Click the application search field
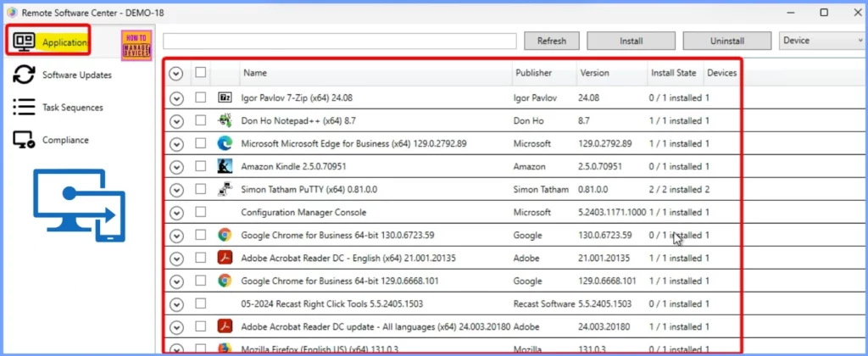The image size is (868, 356). (340, 41)
